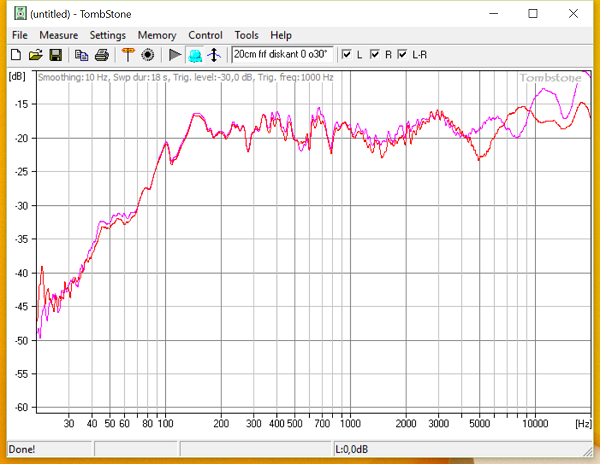This screenshot has width=600, height=464.
Task: Save measurement using the floppy disk icon
Action: (x=55, y=55)
